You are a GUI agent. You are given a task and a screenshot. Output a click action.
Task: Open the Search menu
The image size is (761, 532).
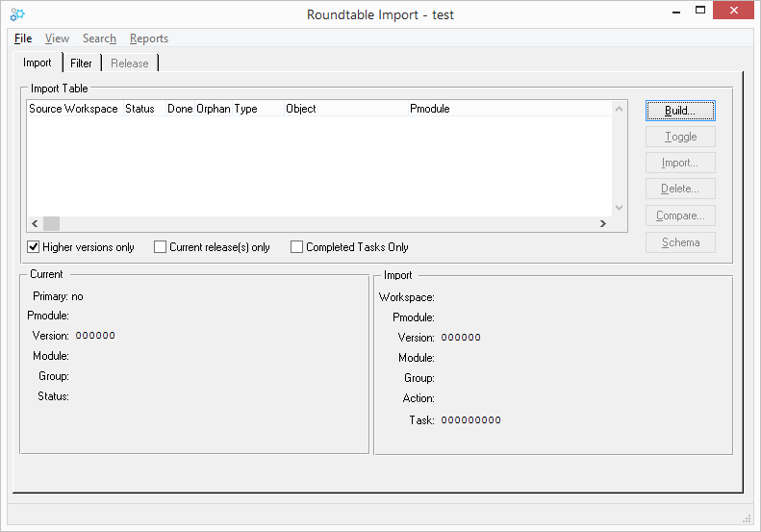[99, 38]
